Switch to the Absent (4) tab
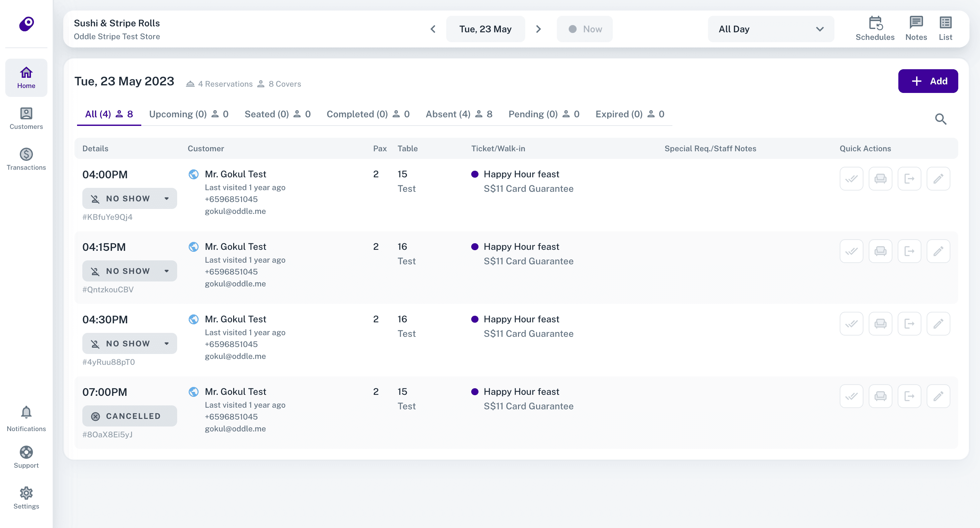 (458, 114)
